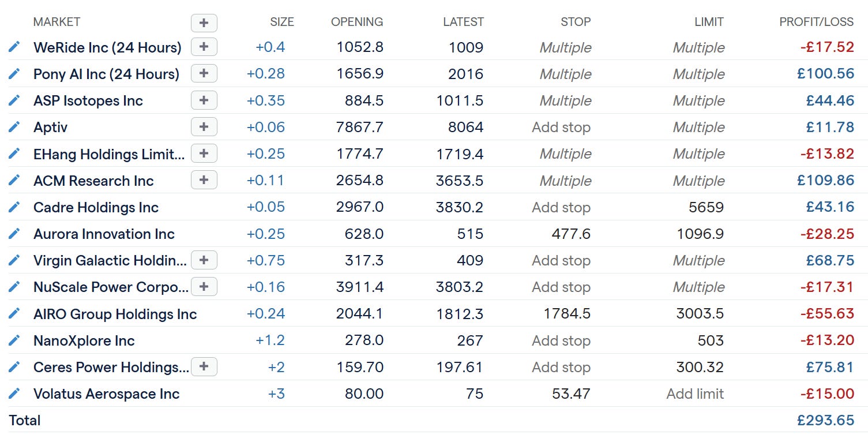Viewport: 868px width, 442px height.
Task: Add to the ACM Research Inc position
Action: pyautogui.click(x=204, y=180)
